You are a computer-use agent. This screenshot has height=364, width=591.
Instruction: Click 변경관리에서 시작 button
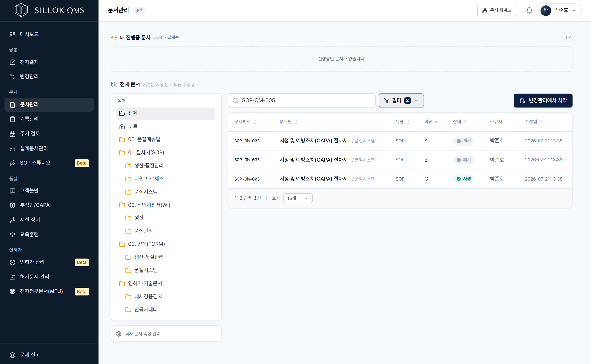(543, 101)
